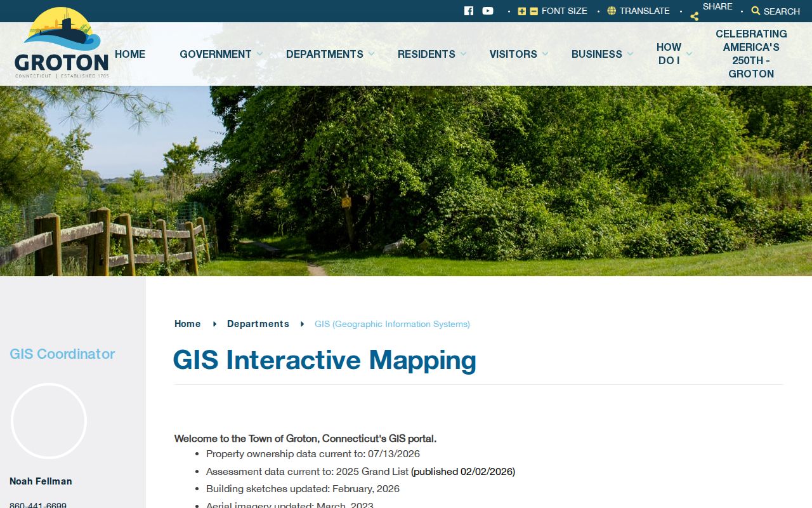
Task: Click the GIS Interactive Mapping heading
Action: coord(325,360)
